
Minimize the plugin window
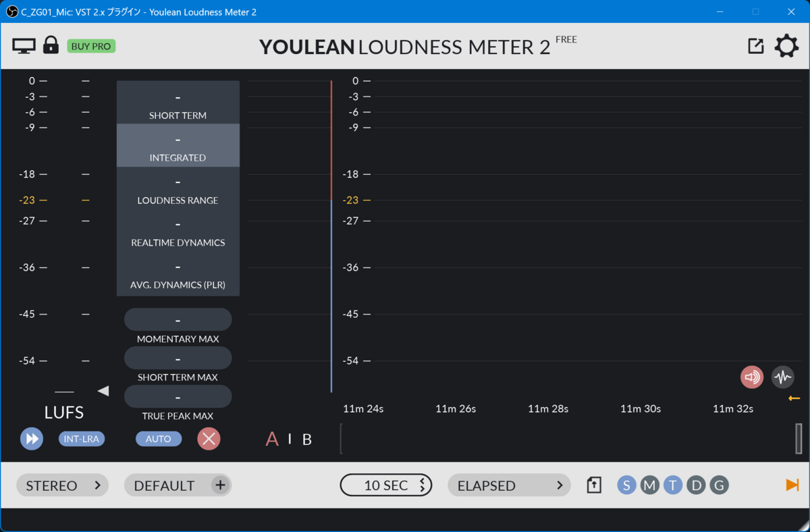(720, 11)
